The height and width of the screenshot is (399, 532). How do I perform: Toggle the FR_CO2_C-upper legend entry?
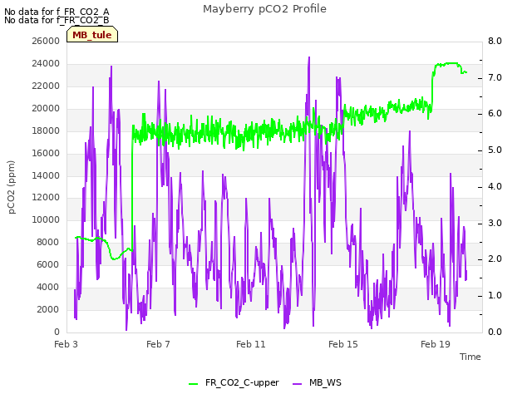pyautogui.click(x=234, y=382)
